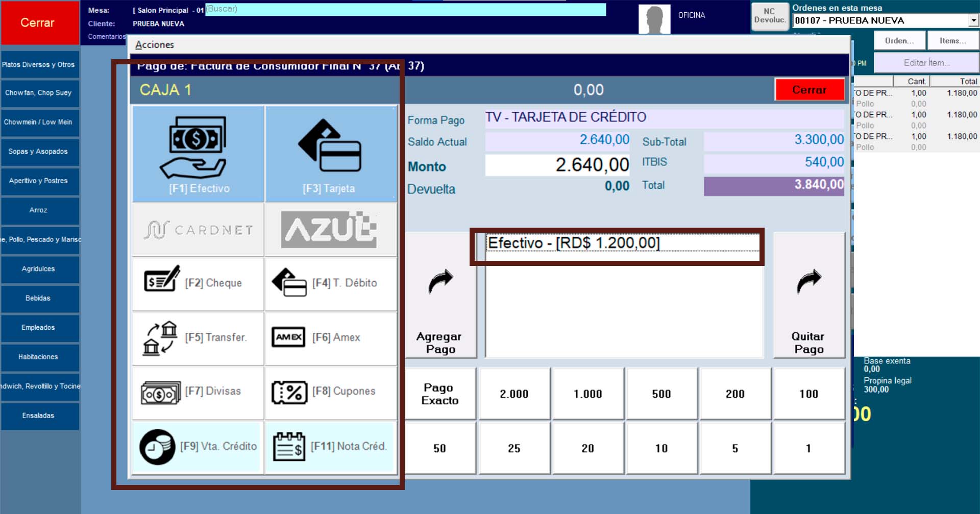Open the F8 Cupones coupon payment
This screenshot has width=980, height=514.
click(331, 392)
